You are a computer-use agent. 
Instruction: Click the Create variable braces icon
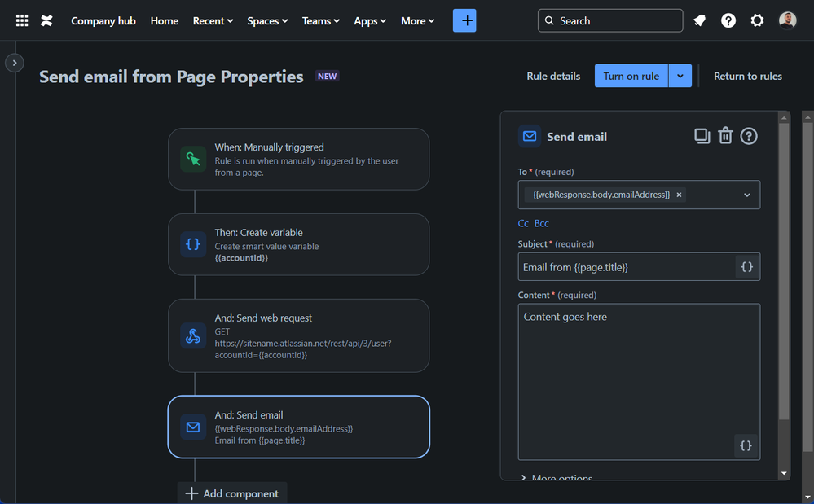[x=193, y=244]
